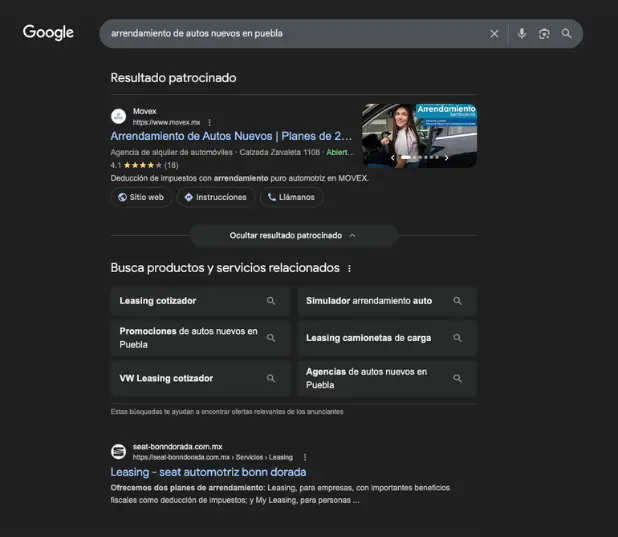Click the seat-bonndorada.com.mx breadcrumb URL
This screenshot has height=537, width=618.
(212, 457)
